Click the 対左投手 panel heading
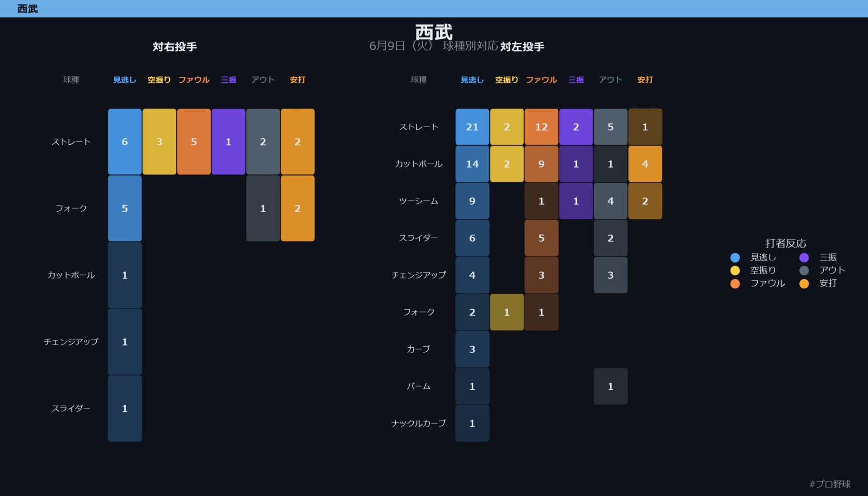The image size is (868, 496). [x=522, y=47]
